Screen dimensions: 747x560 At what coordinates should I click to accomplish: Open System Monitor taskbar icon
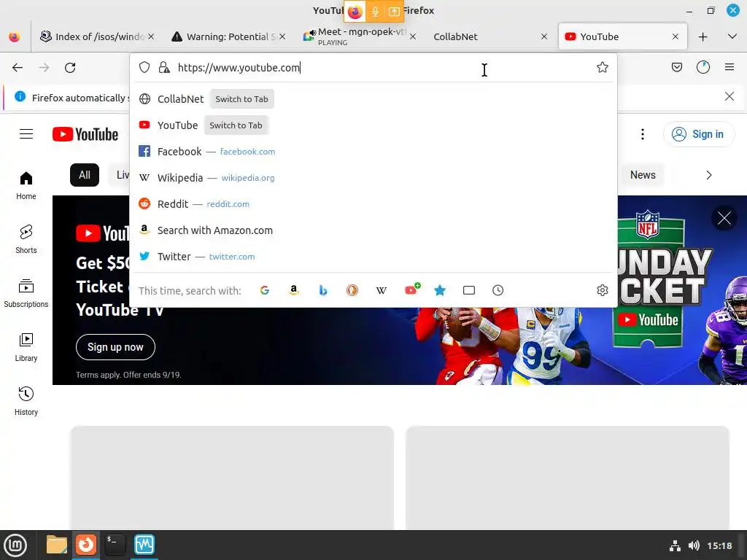tap(144, 545)
